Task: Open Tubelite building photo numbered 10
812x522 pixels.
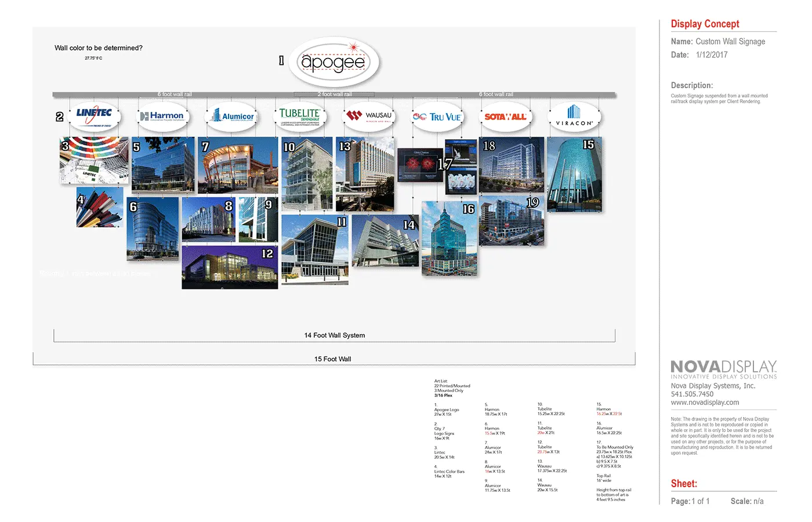Action: (307, 174)
